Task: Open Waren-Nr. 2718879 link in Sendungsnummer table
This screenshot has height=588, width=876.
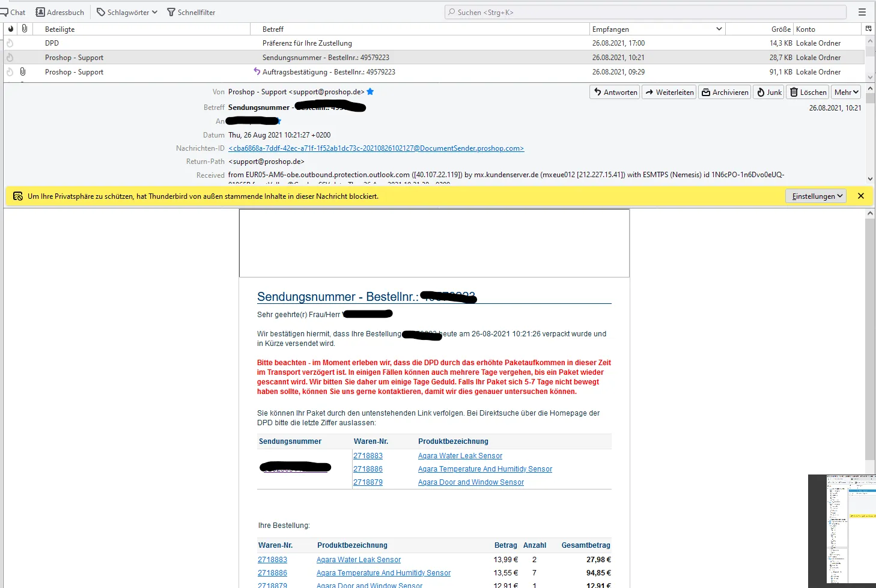Action: click(x=368, y=482)
